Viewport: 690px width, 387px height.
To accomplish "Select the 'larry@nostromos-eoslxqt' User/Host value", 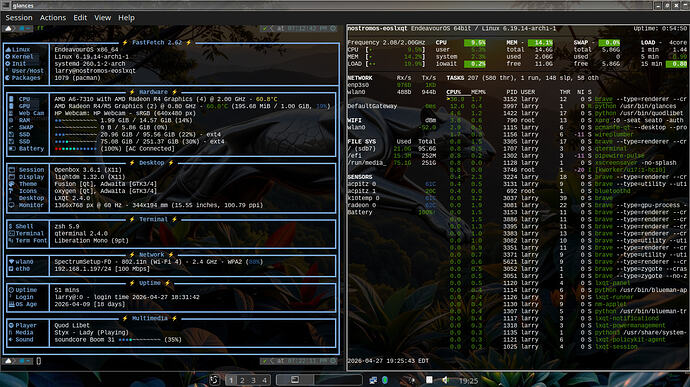I will pyautogui.click(x=95, y=71).
